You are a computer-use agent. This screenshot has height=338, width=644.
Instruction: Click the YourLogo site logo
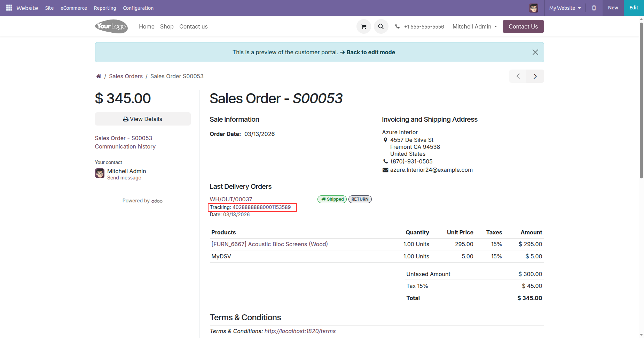point(111,26)
